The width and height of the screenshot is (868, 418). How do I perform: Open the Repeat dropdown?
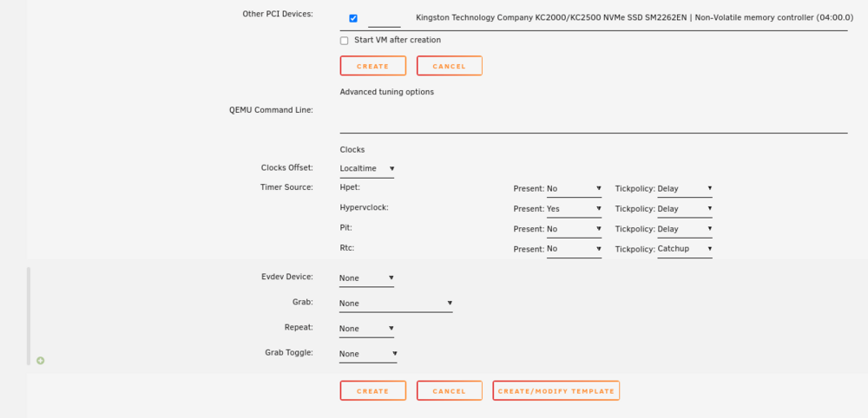367,329
